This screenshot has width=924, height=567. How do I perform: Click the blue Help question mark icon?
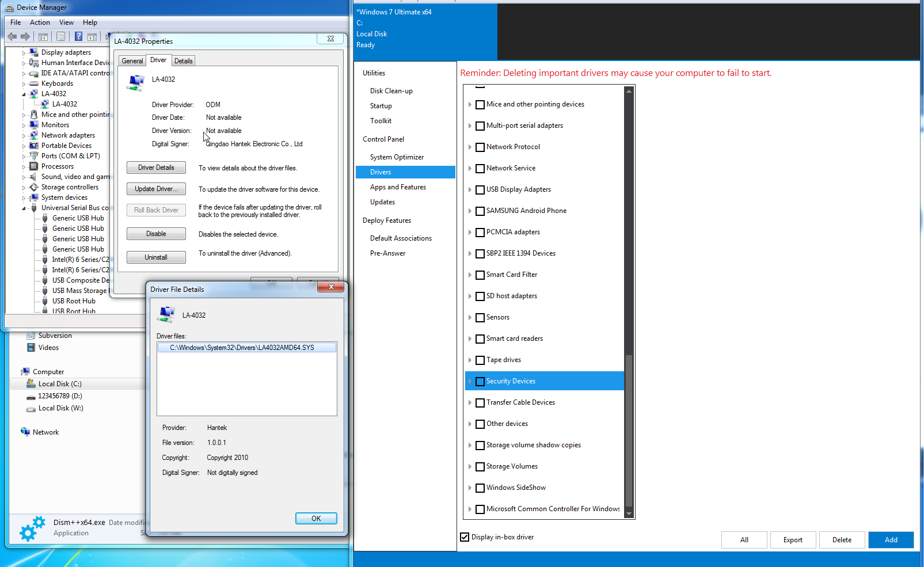click(78, 36)
